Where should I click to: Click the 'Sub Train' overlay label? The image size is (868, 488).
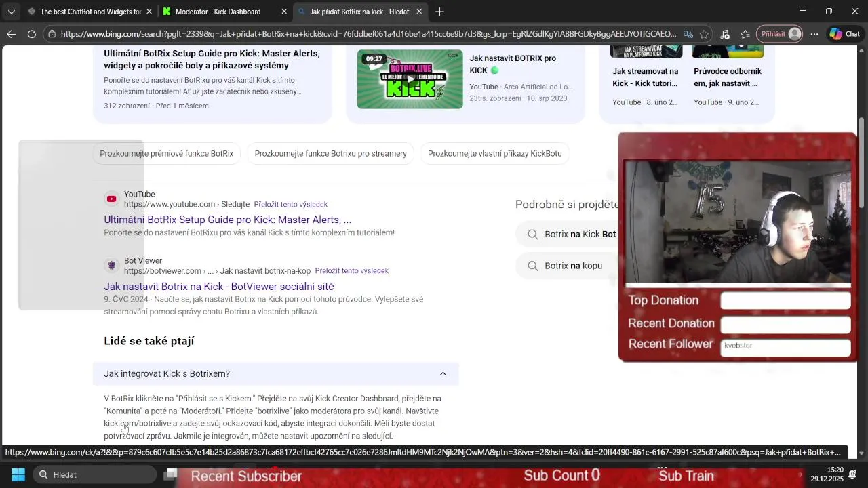[x=686, y=476]
